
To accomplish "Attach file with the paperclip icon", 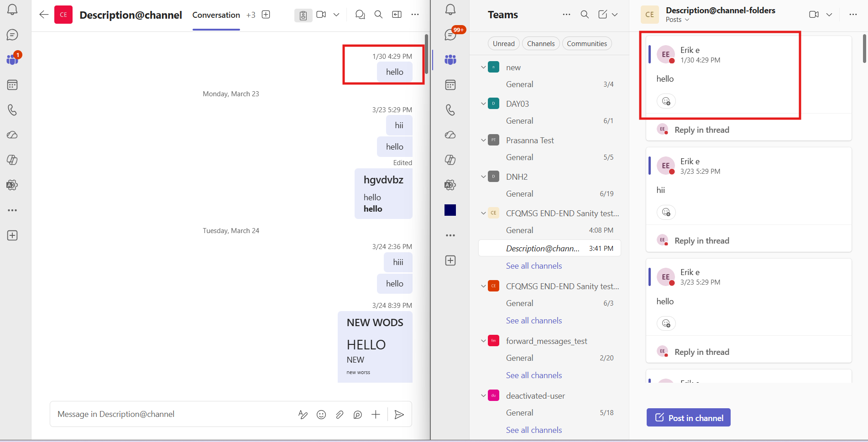I will [x=340, y=414].
